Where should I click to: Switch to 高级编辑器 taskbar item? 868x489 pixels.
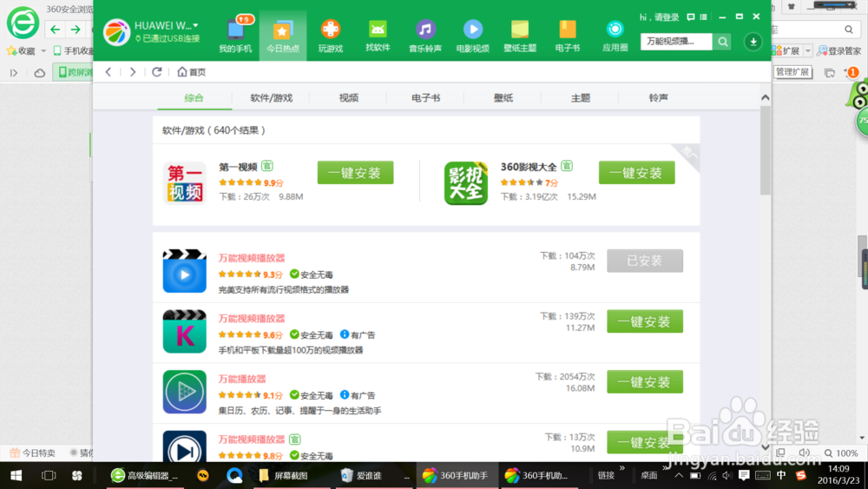(145, 476)
